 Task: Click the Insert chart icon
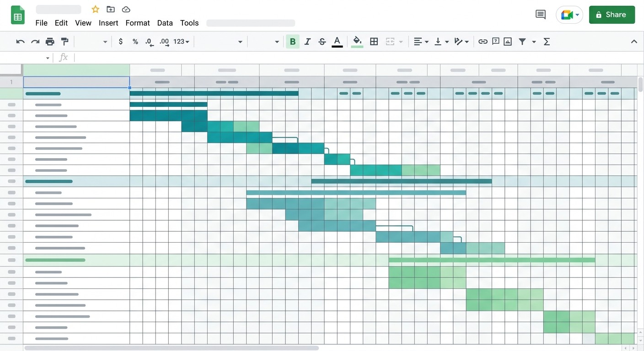(508, 42)
